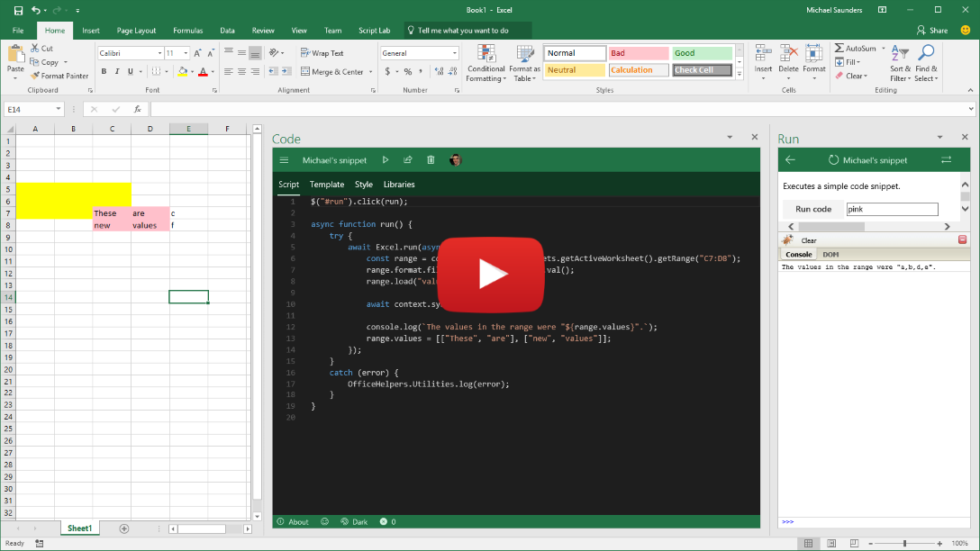Switch to Page Break Preview view
This screenshot has width=980, height=551.
click(x=854, y=544)
